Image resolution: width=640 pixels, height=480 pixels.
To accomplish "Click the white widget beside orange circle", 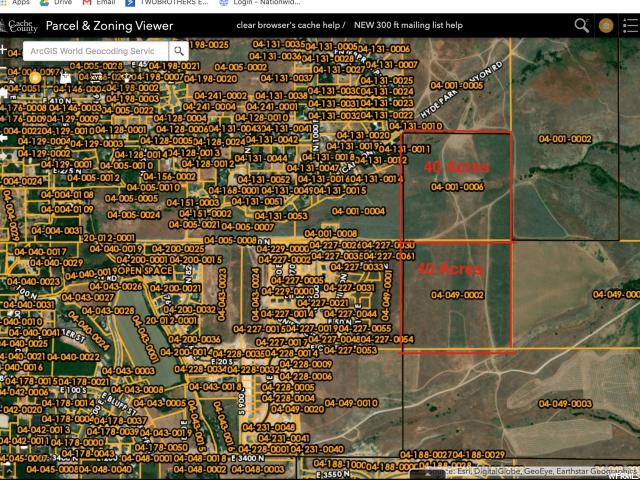I will pyautogui.click(x=65, y=78).
